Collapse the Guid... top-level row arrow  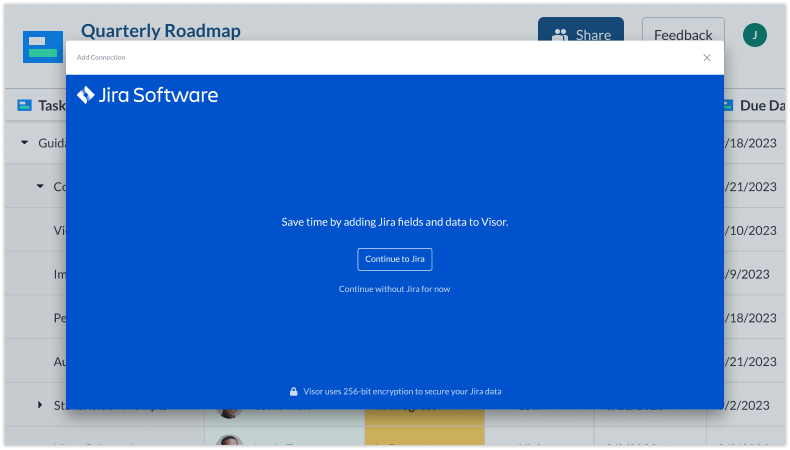[x=24, y=143]
